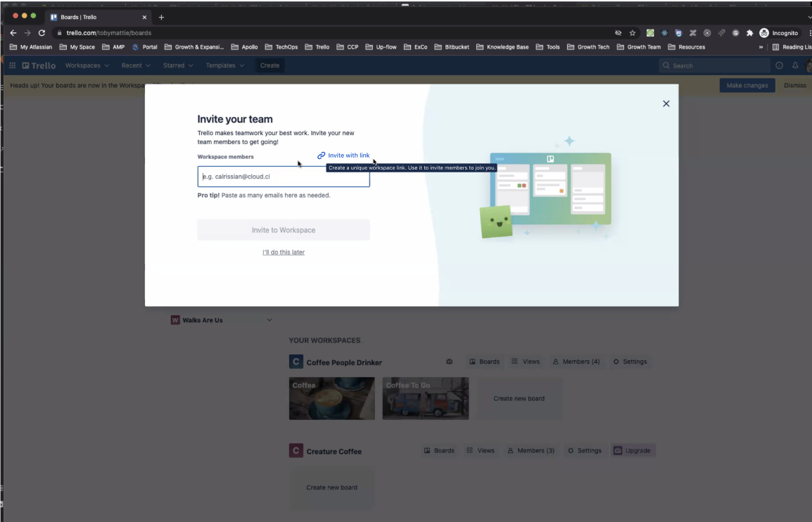This screenshot has height=522, width=812.
Task: Click the browser back arrow
Action: point(13,33)
